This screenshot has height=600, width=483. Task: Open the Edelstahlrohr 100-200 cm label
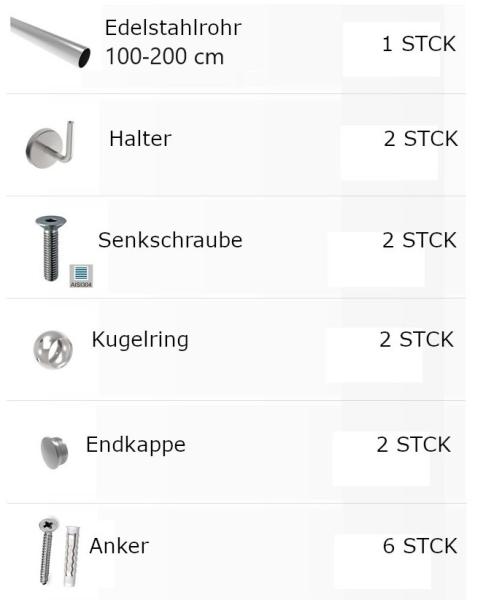tap(173, 42)
